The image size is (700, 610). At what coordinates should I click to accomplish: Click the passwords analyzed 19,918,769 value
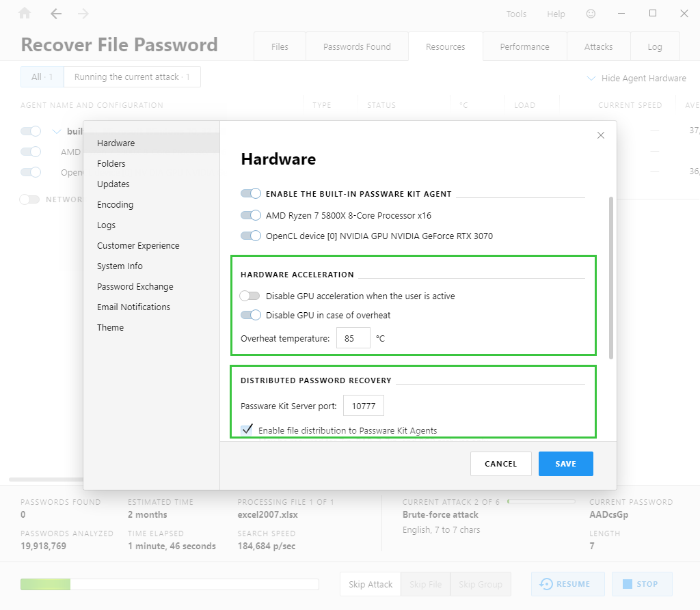point(43,546)
